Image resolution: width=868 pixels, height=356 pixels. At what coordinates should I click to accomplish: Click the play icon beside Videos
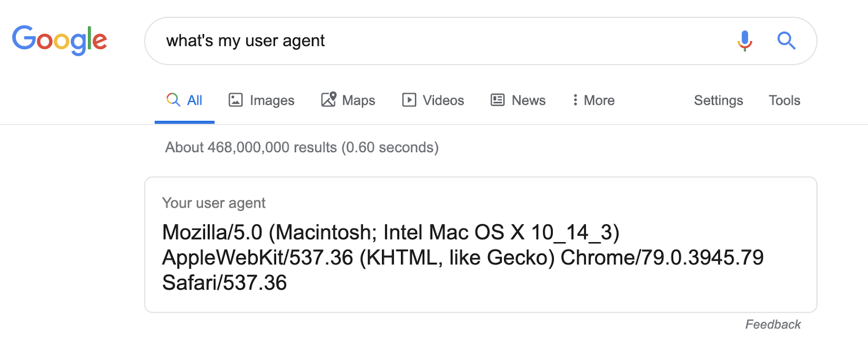pyautogui.click(x=409, y=100)
